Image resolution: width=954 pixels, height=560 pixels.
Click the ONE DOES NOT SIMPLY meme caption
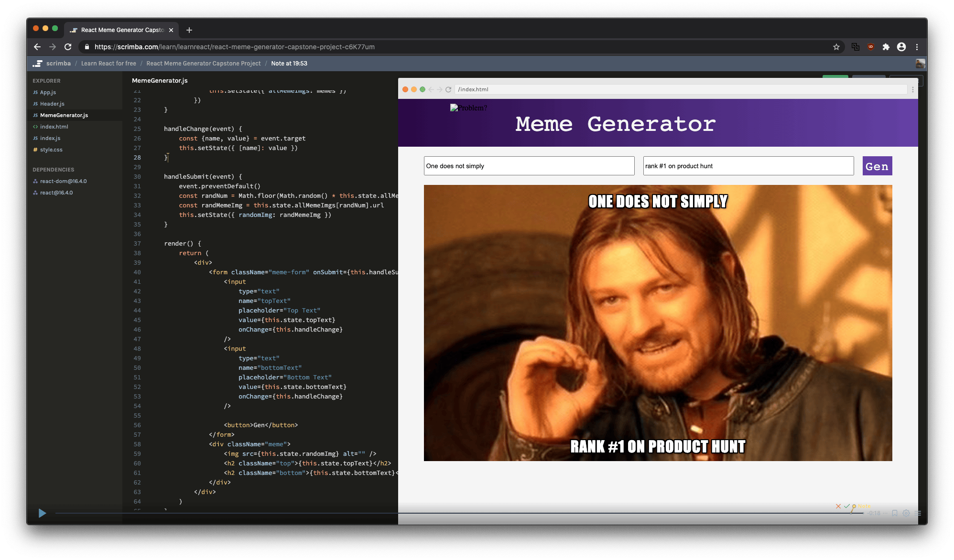[x=658, y=202]
